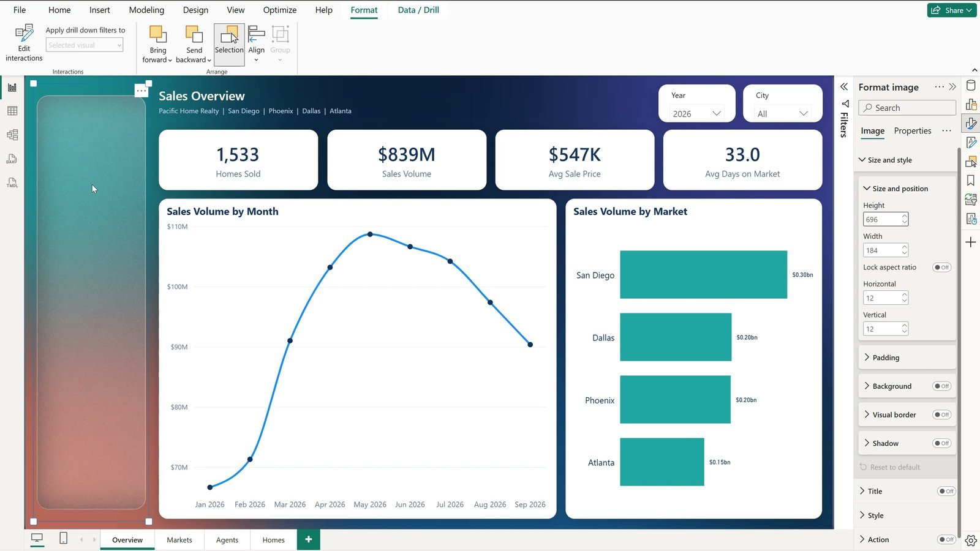Select mobile layout icon
The image size is (980, 551).
(x=63, y=538)
